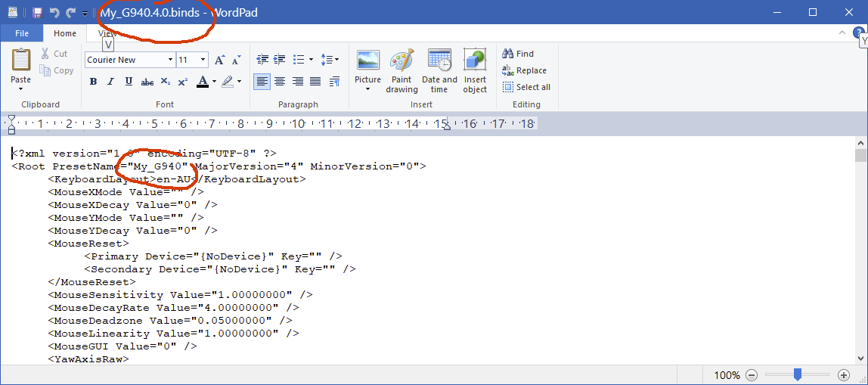This screenshot has width=868, height=385.
Task: Select Center text alignment
Action: point(280,82)
